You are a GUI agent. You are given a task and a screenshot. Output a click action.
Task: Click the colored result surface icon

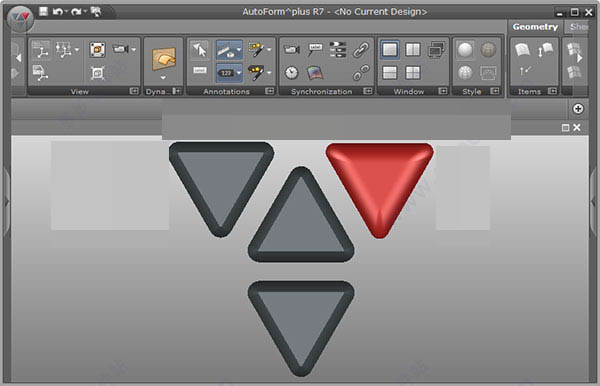click(315, 73)
